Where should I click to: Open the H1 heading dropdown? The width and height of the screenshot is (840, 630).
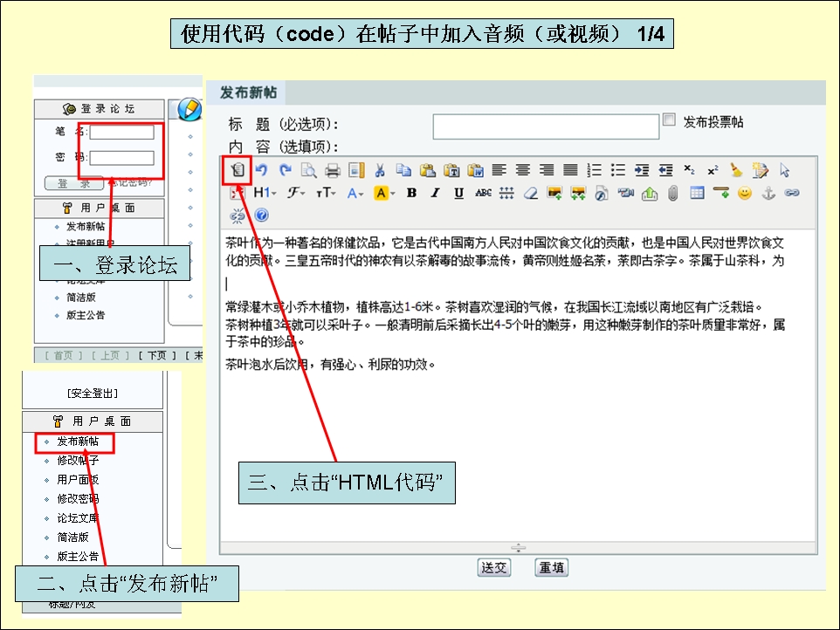[265, 193]
